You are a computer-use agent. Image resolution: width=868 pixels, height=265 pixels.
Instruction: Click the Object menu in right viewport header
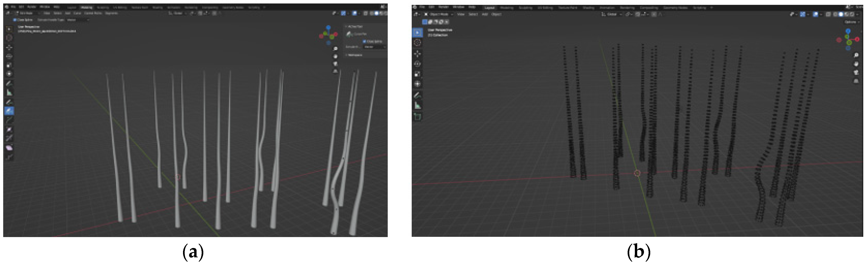point(496,14)
